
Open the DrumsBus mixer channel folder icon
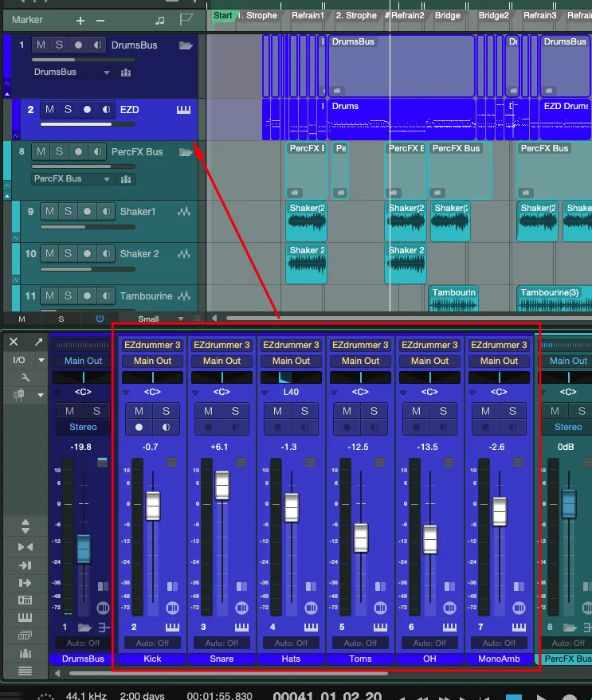pos(84,628)
